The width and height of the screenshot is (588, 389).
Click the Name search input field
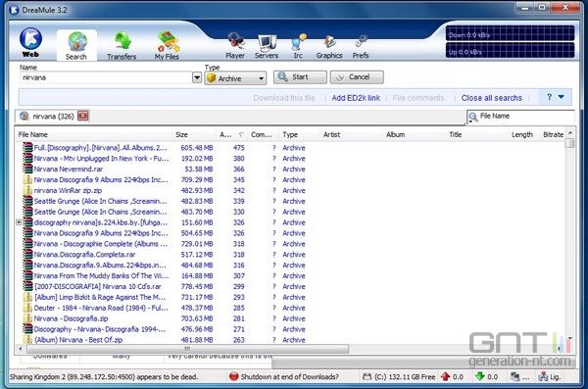106,77
